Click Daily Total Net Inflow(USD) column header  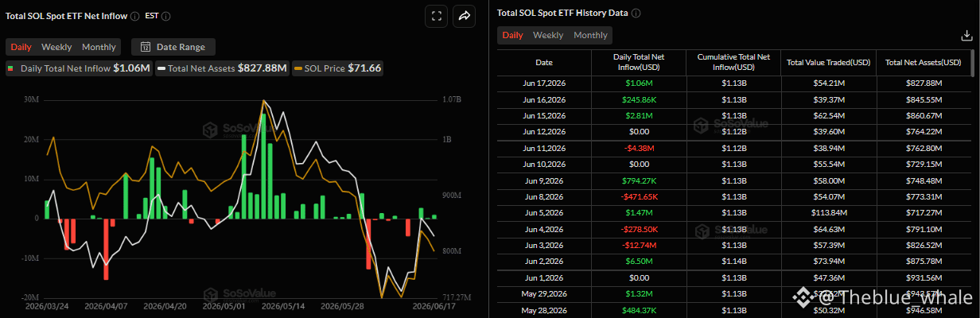pos(638,62)
